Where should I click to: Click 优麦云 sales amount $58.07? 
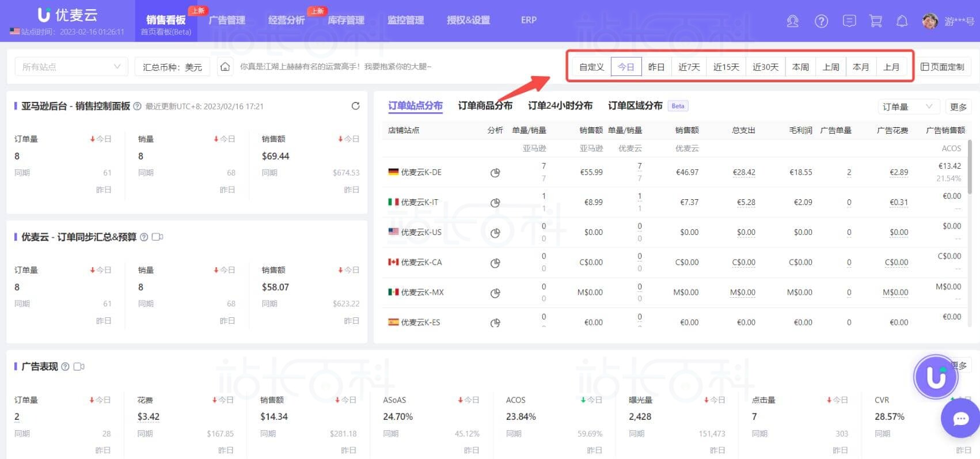coord(276,287)
